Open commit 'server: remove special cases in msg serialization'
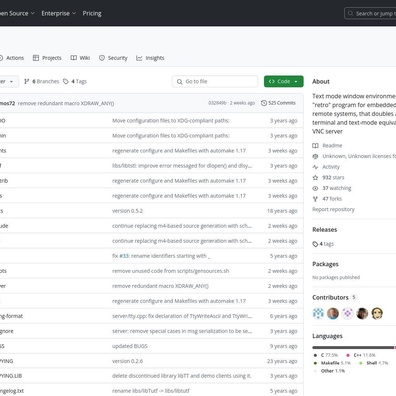The image size is (396, 396). click(x=182, y=331)
